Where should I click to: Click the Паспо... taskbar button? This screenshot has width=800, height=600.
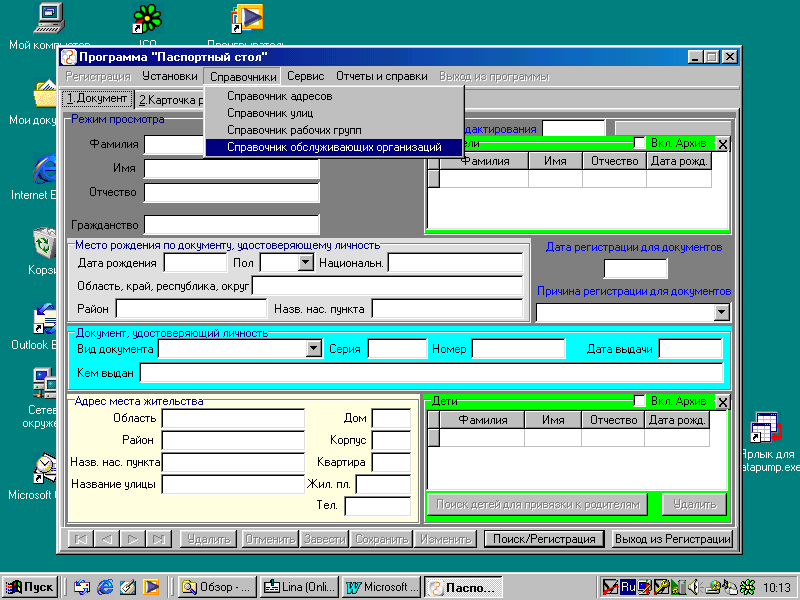click(463, 588)
